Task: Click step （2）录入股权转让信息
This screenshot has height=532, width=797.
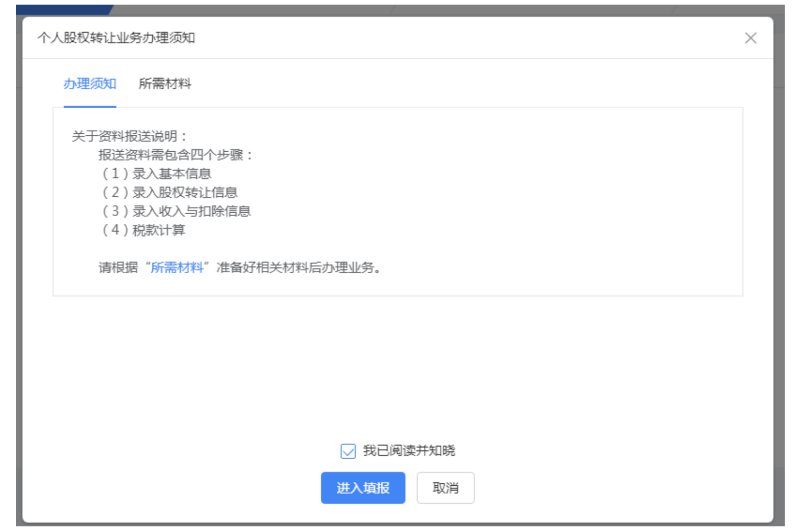Action: 169,193
